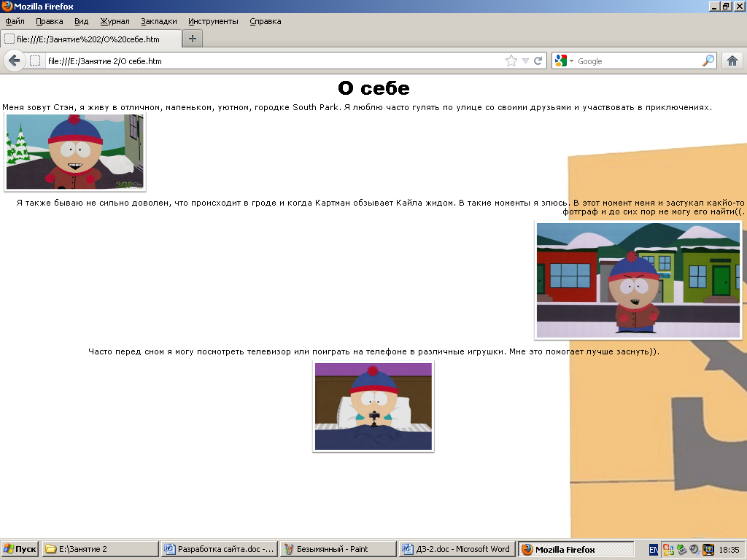Go to the Firefox home page icon
The height and width of the screenshot is (560, 747).
click(x=732, y=61)
